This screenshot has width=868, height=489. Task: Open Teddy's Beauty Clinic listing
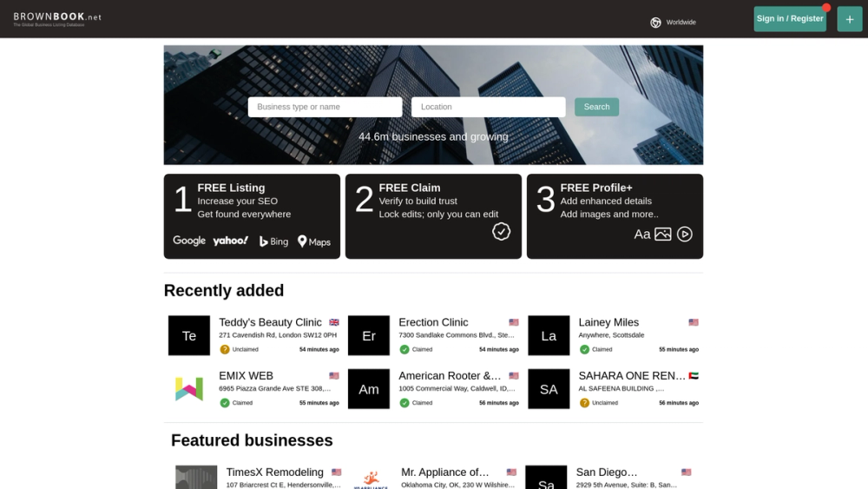click(x=270, y=322)
